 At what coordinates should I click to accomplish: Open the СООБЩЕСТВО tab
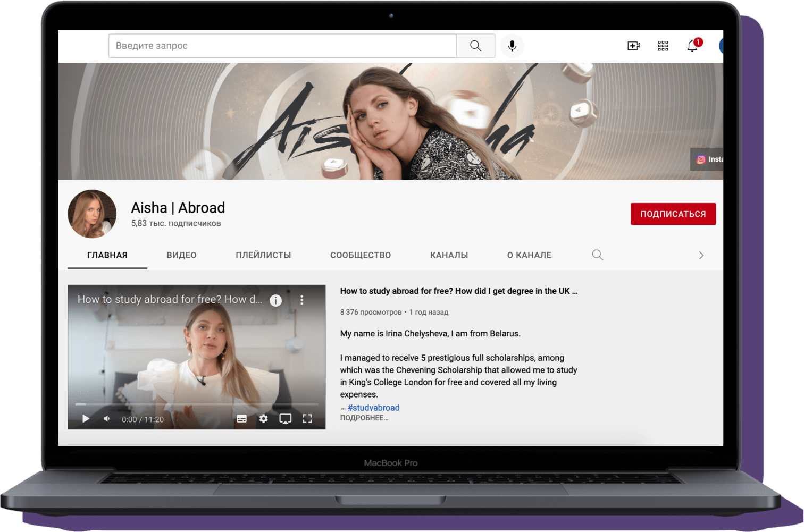(361, 255)
